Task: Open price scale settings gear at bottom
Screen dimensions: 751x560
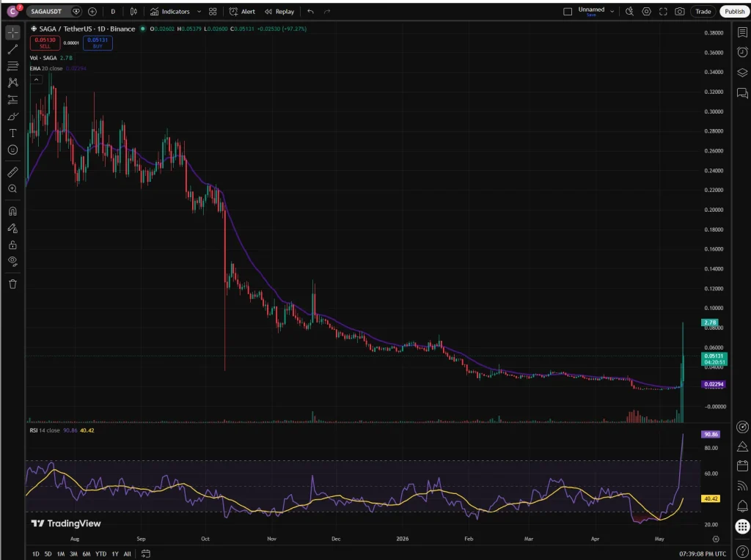Action: click(x=716, y=539)
